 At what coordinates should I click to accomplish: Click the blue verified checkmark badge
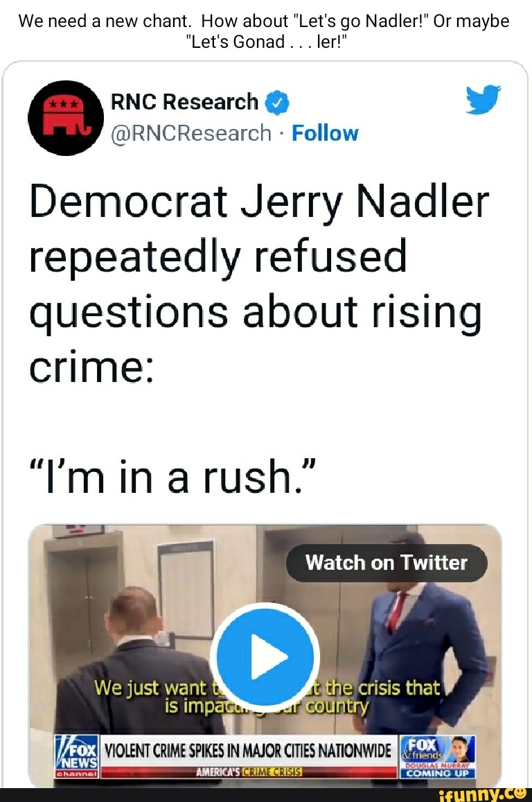point(276,103)
